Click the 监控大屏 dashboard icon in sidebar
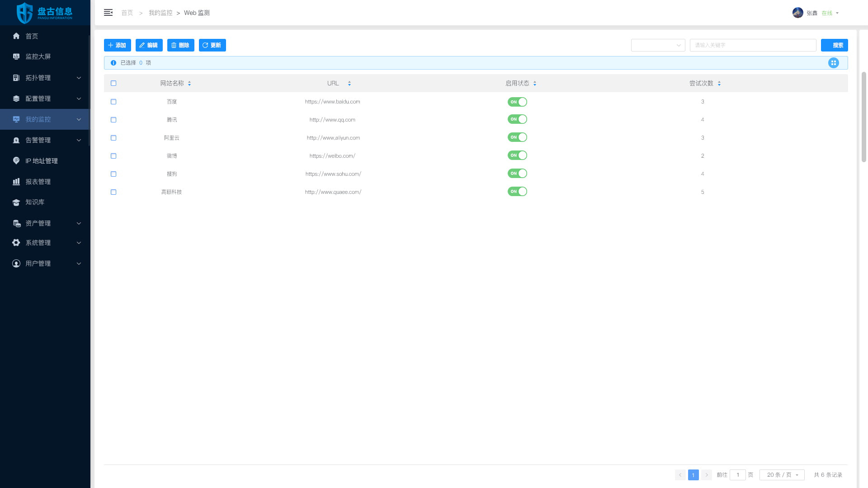Image resolution: width=868 pixels, height=488 pixels. (16, 56)
